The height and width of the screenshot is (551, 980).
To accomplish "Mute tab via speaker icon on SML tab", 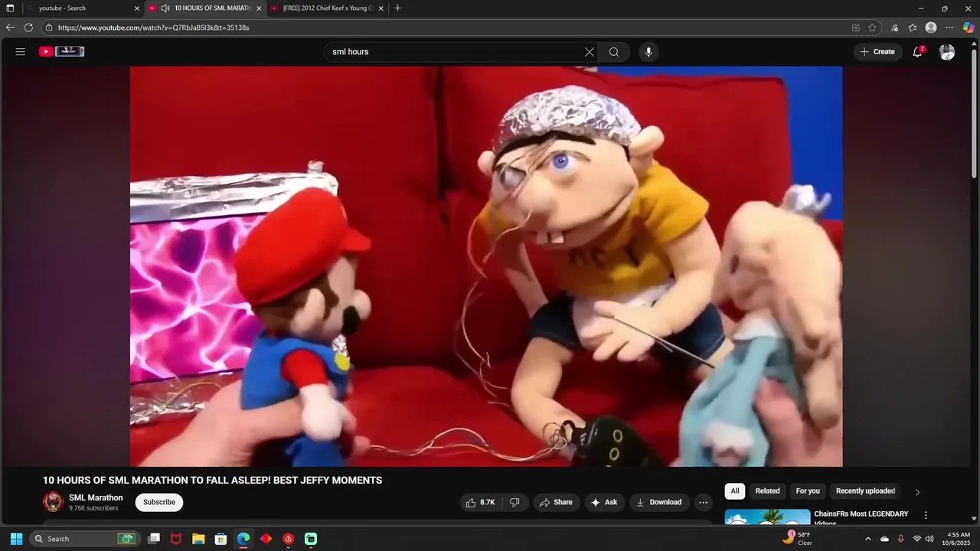I will coord(165,8).
